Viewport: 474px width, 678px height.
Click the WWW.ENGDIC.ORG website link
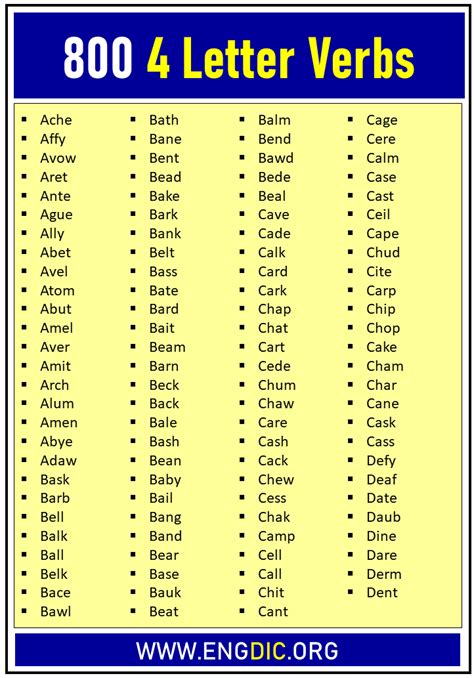tap(237, 651)
